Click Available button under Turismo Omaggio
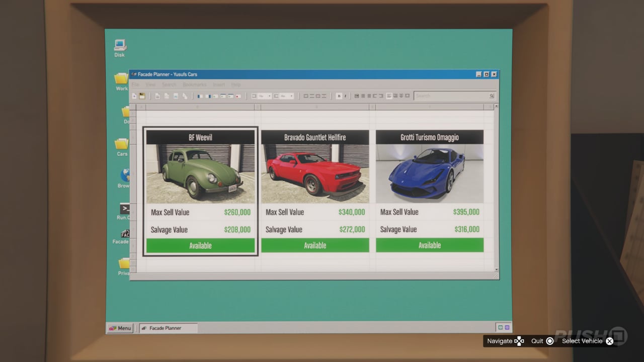Image resolution: width=644 pixels, height=362 pixels. point(430,245)
